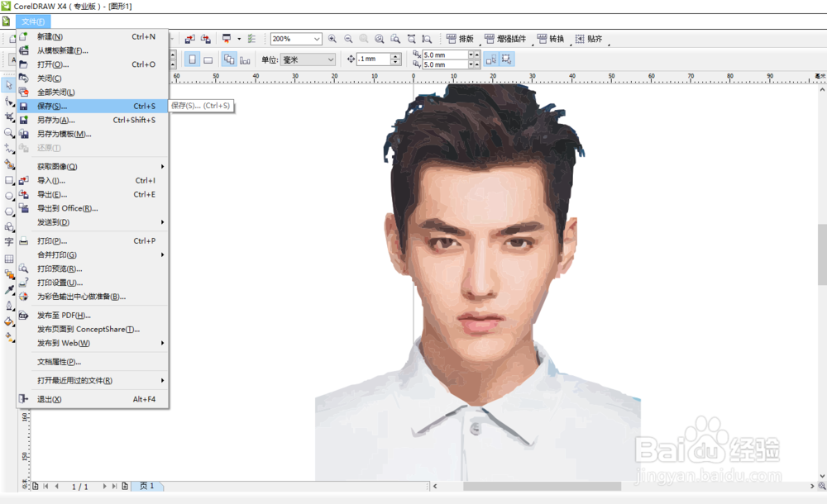Select the Interactive fill tool
Viewport: 827px width, 504px height.
[x=9, y=337]
